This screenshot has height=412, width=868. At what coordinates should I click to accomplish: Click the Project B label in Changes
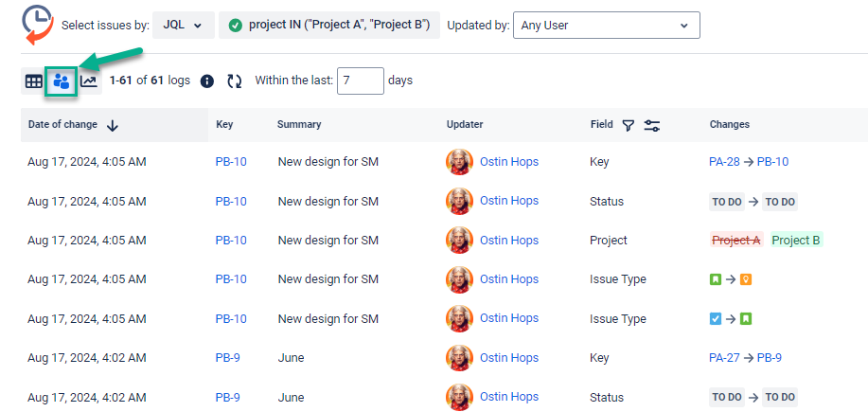click(x=795, y=241)
